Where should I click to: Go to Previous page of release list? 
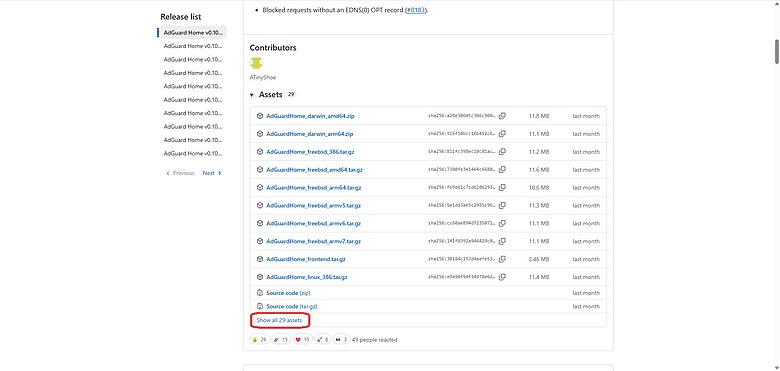point(180,173)
